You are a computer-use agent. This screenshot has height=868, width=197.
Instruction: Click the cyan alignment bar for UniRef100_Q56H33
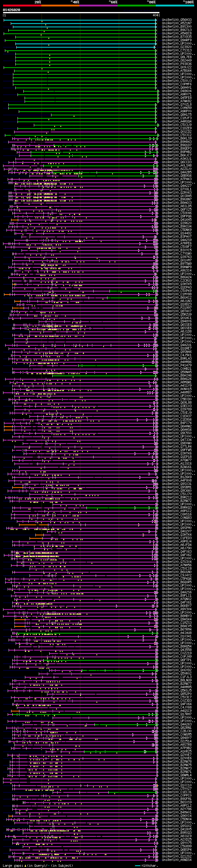point(80,20)
